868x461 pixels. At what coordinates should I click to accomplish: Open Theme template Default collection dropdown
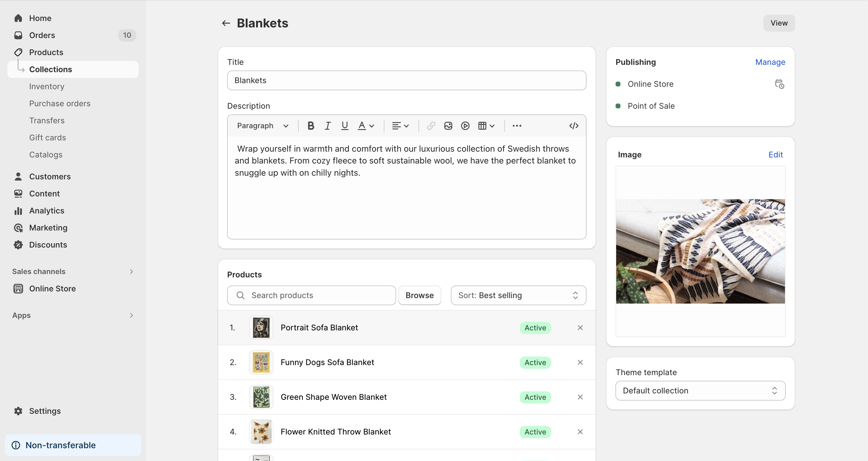click(700, 391)
